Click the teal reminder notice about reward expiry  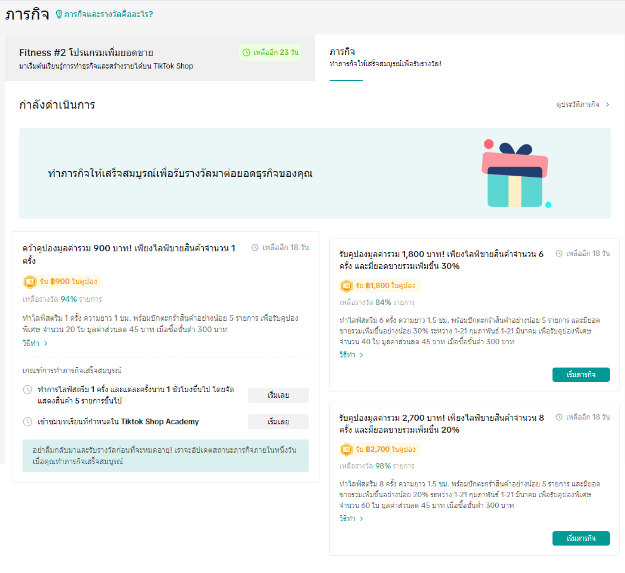pyautogui.click(x=165, y=456)
